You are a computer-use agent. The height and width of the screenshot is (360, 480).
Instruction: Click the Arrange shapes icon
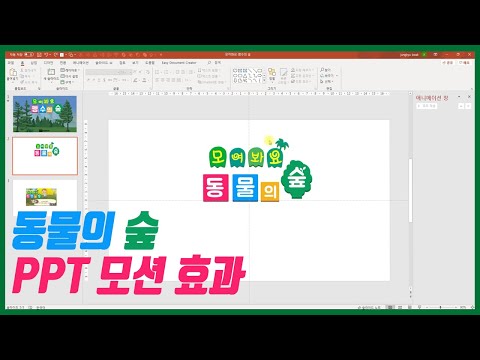pos(272,75)
